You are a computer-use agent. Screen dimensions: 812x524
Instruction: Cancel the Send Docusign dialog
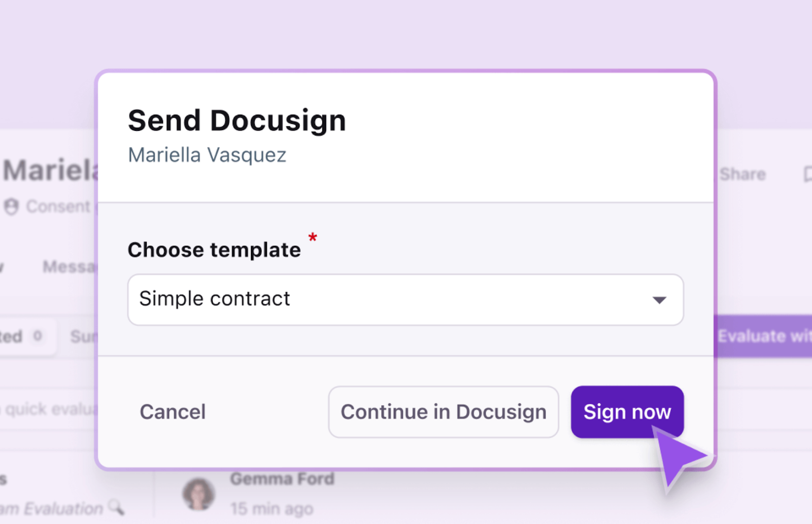[x=173, y=412]
